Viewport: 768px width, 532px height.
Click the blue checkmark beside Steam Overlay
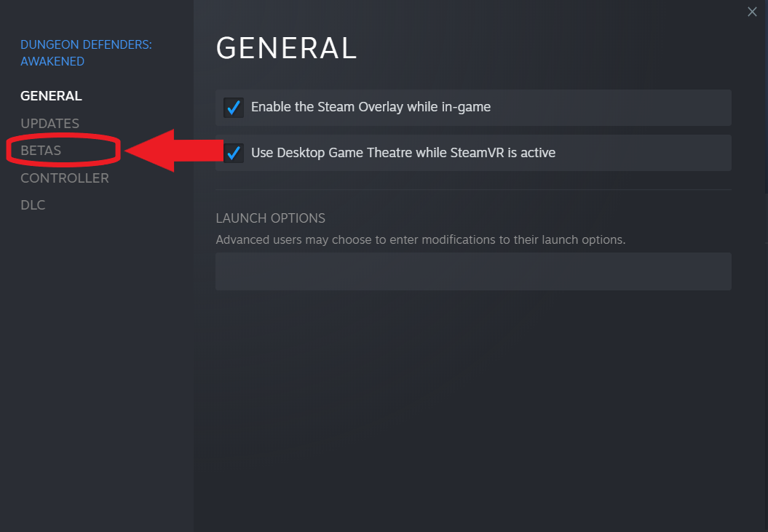tap(234, 107)
